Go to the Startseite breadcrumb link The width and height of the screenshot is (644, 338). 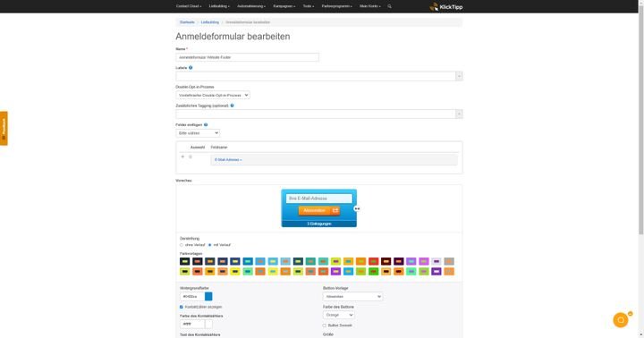point(187,22)
